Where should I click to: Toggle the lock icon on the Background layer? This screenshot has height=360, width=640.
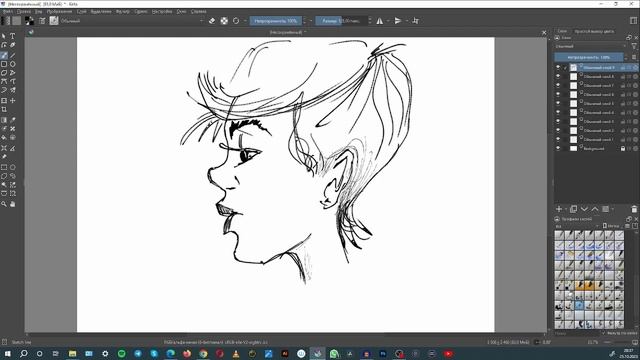pyautogui.click(x=623, y=149)
